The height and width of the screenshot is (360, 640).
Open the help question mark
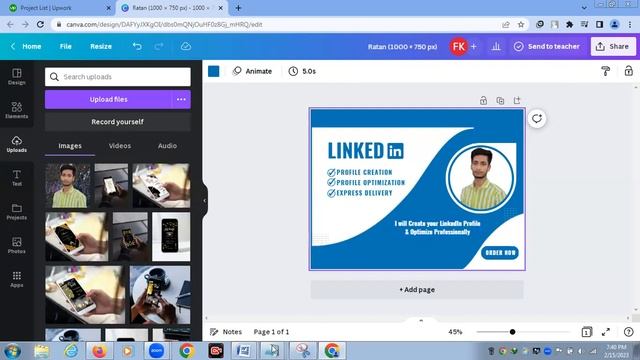pos(629,332)
